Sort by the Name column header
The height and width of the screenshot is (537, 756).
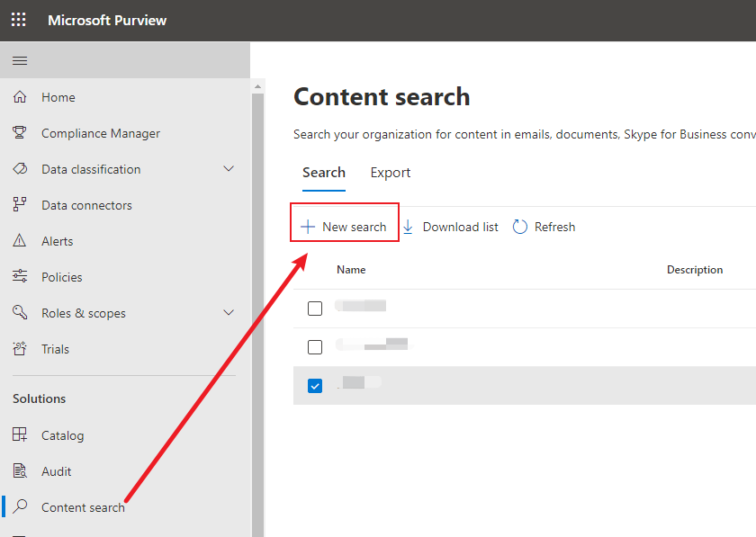coord(351,270)
